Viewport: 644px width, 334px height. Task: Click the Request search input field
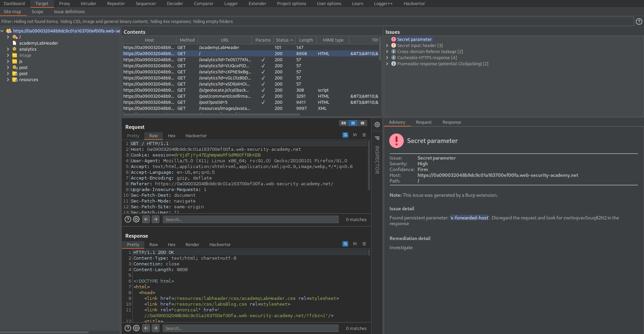250,219
